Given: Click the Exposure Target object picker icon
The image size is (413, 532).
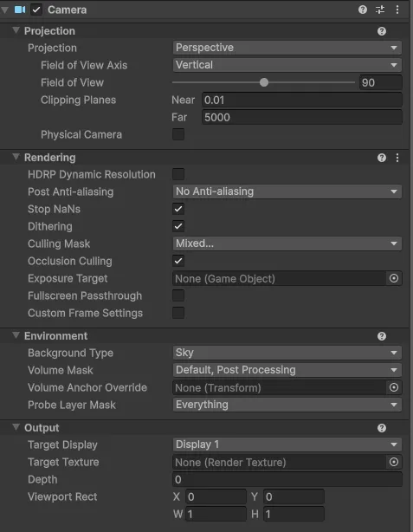Looking at the screenshot, I should (x=394, y=278).
